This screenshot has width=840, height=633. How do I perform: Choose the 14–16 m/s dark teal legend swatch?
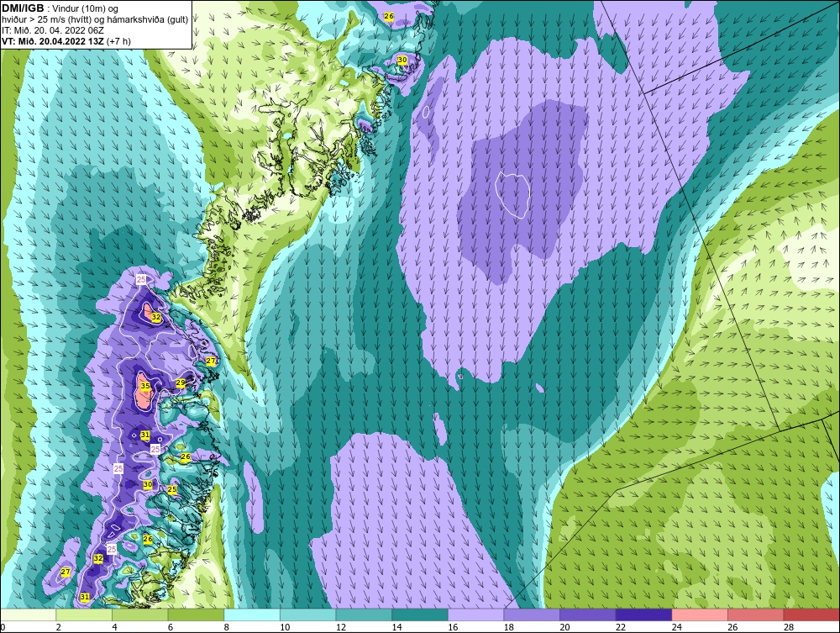click(419, 615)
